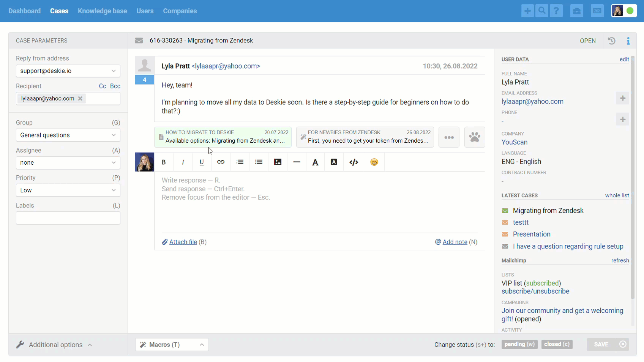
Task: Insert For newbies from Zendesk macro
Action: coord(365,137)
